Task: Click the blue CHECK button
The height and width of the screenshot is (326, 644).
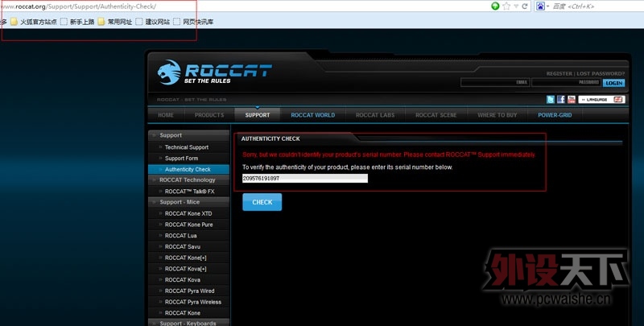Action: click(x=262, y=202)
